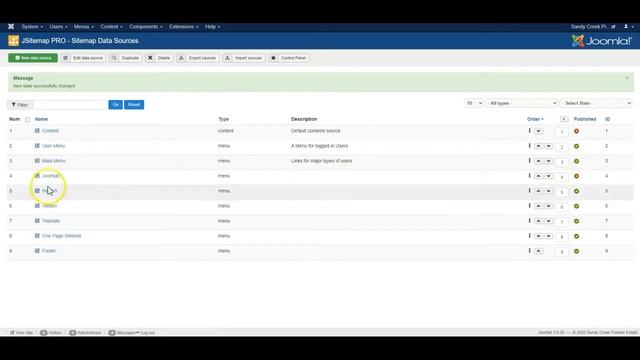
Task: Toggle published state of source ID 4
Action: click(x=576, y=176)
